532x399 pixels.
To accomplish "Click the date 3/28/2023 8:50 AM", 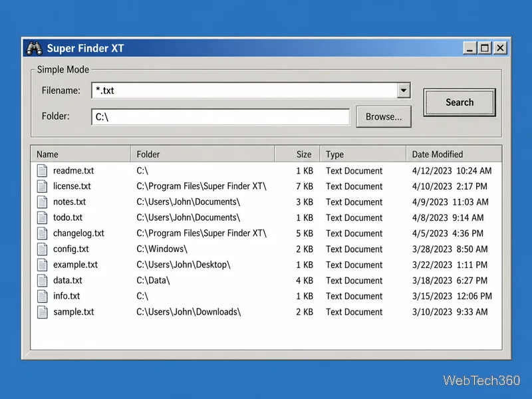I will tap(450, 249).
